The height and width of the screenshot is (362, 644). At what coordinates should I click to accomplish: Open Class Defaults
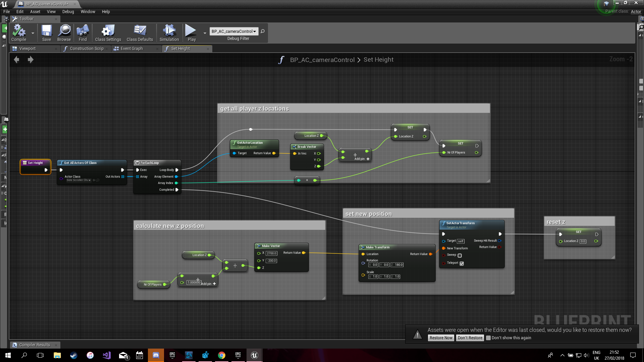tap(140, 33)
